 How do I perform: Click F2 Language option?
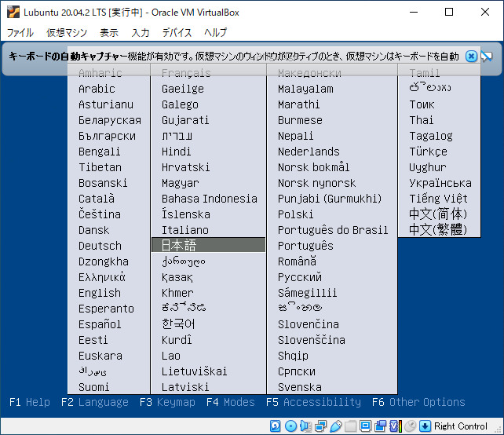pyautogui.click(x=95, y=402)
